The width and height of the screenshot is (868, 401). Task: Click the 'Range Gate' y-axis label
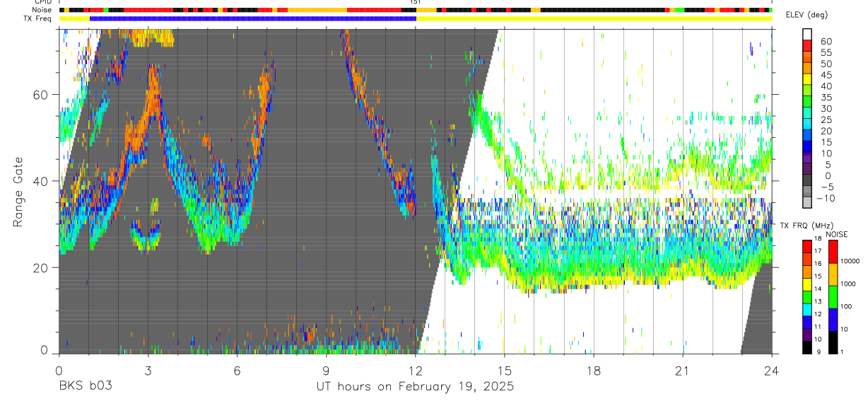point(18,192)
